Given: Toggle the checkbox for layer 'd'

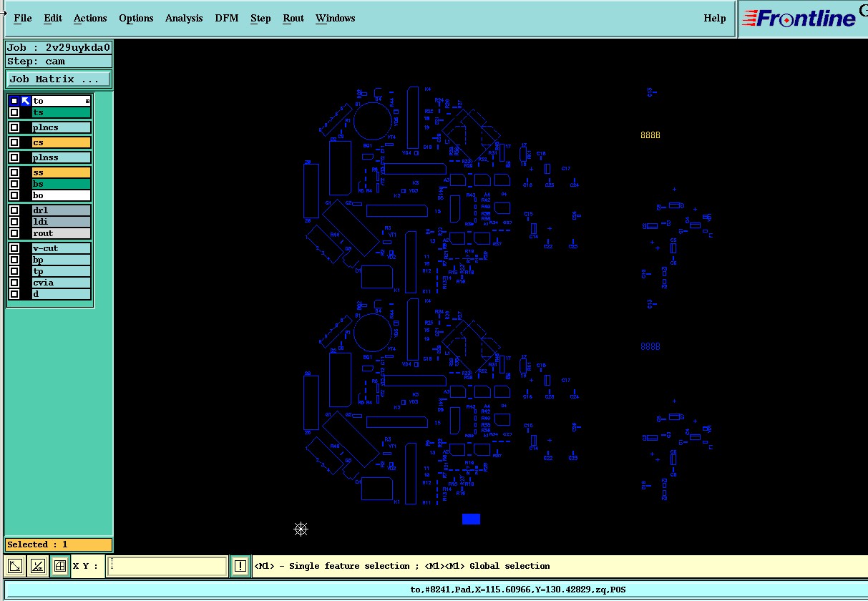Looking at the screenshot, I should 14,294.
